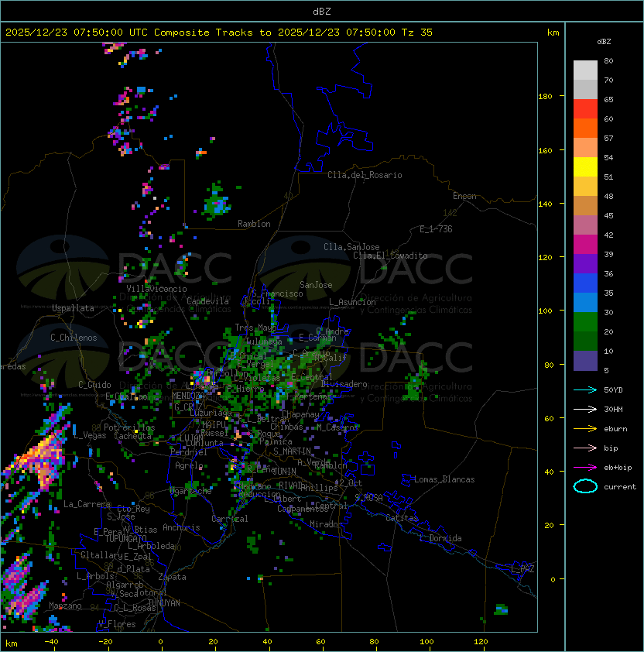Pick the purple 36-39 dBZ swatch
Screen dimensions: 644x652
[585, 263]
